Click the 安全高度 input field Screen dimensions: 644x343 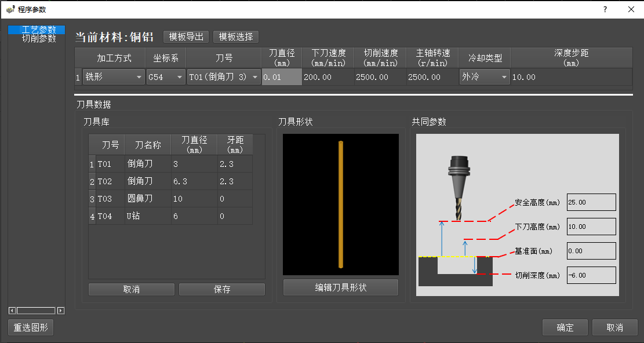[x=591, y=202]
